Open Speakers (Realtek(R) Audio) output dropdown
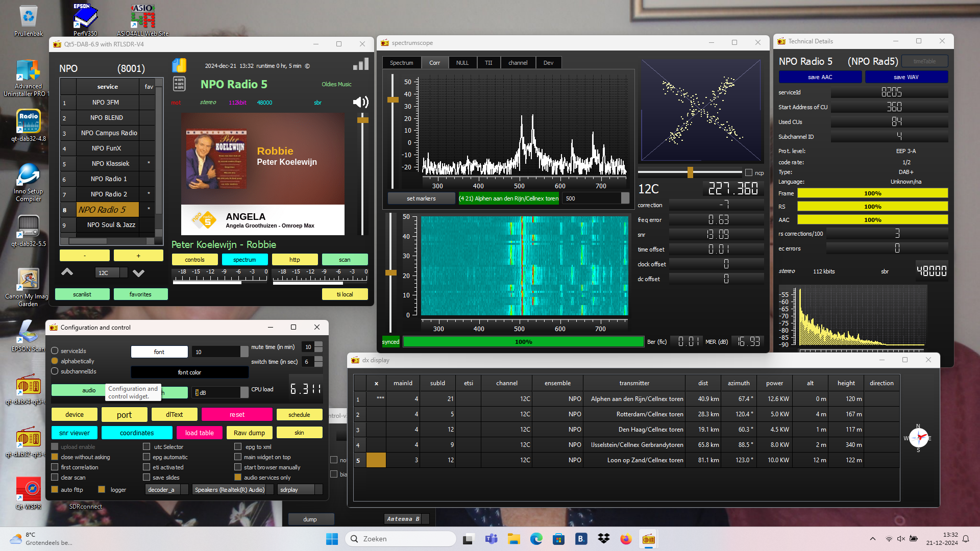Image resolution: width=980 pixels, height=551 pixels. click(x=233, y=490)
